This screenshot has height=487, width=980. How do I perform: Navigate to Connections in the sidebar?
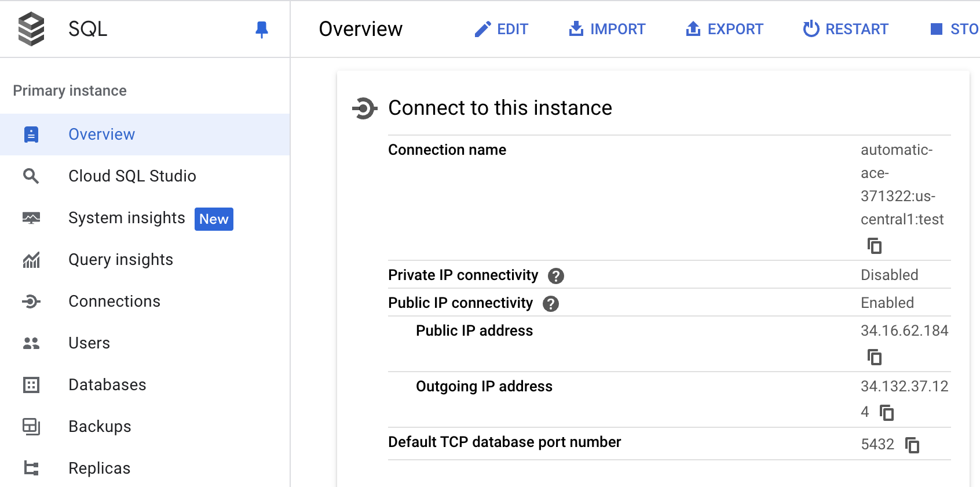(114, 301)
